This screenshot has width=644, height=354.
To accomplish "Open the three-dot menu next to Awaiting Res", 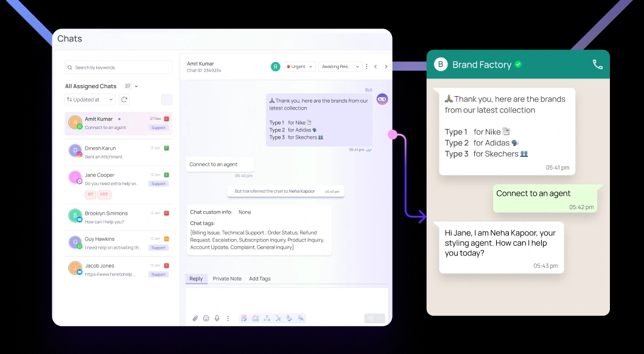I will [366, 66].
